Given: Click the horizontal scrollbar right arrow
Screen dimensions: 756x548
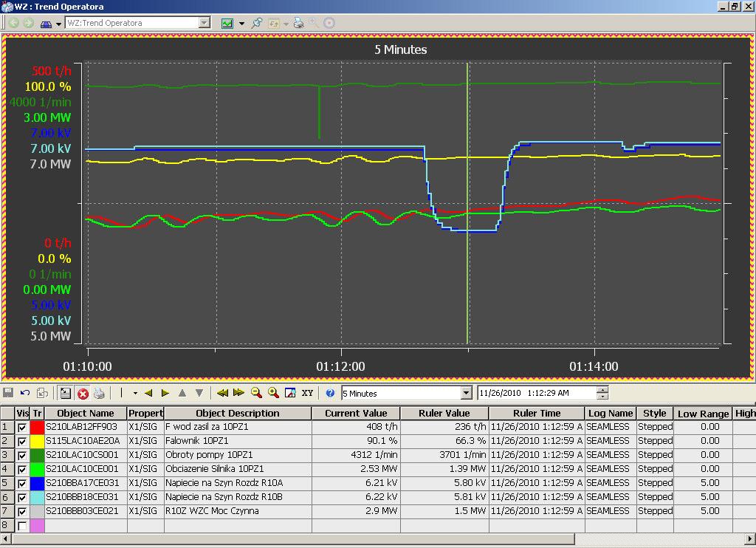Looking at the screenshot, I should click(751, 538).
